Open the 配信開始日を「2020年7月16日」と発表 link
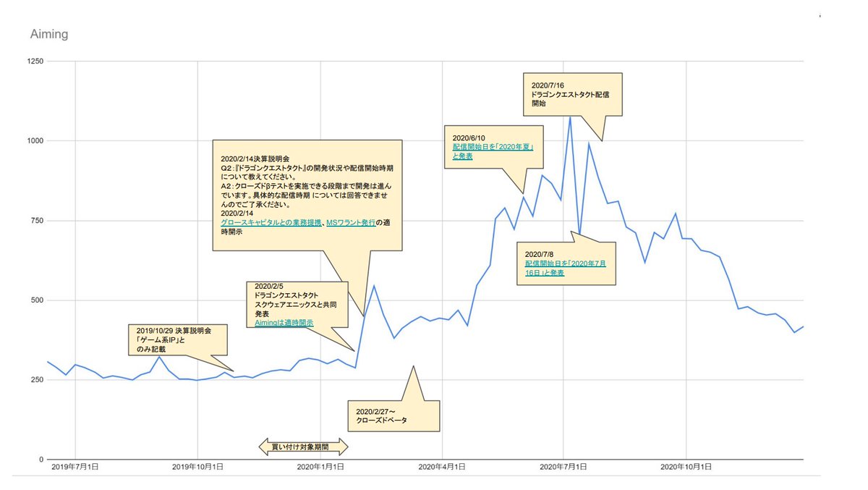The height and width of the screenshot is (490, 868). click(x=565, y=268)
